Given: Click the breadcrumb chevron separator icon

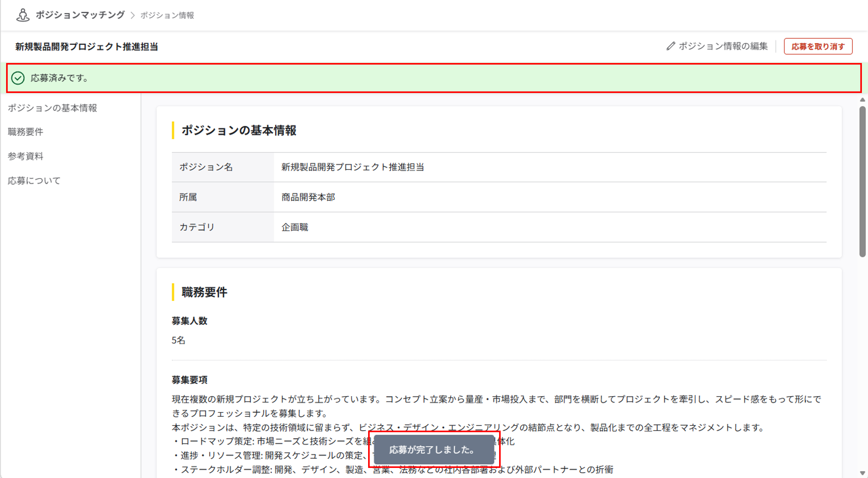Looking at the screenshot, I should [132, 16].
